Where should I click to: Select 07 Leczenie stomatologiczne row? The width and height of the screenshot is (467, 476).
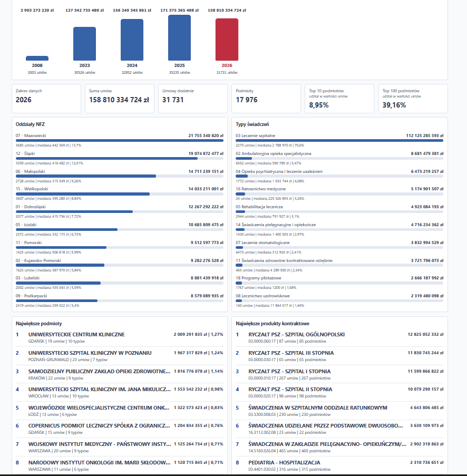(339, 247)
